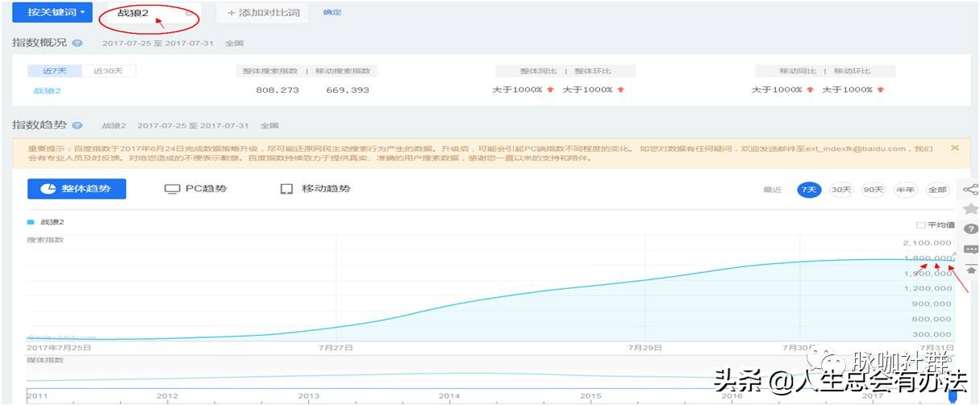The image size is (980, 406).
Task: Click the 2,100,000 y-axis value
Action: (927, 242)
